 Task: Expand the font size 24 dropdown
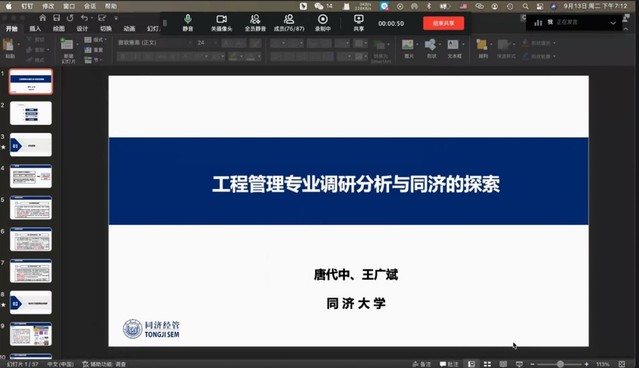click(216, 42)
